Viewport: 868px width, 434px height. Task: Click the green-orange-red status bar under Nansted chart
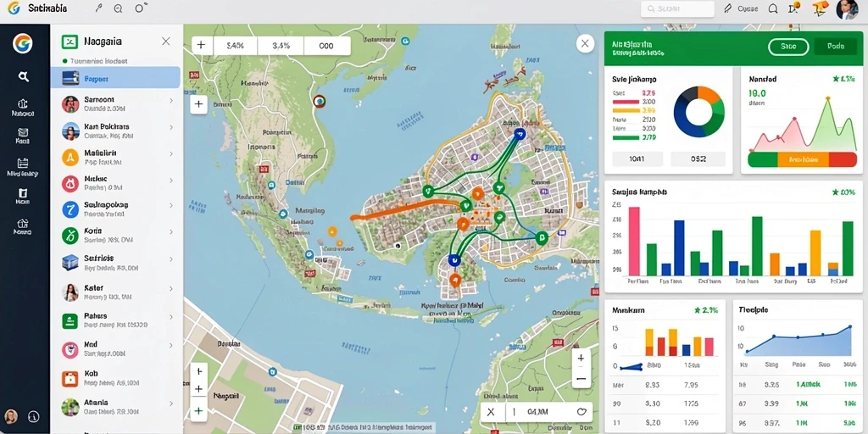[802, 159]
